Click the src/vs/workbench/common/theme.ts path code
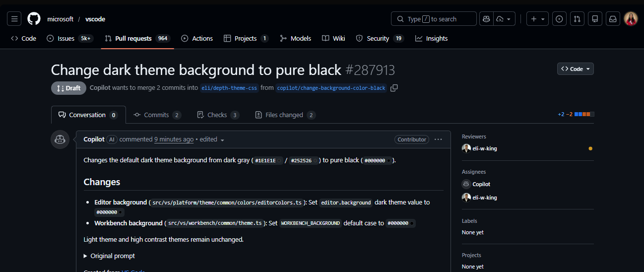644x272 pixels. pyautogui.click(x=215, y=223)
